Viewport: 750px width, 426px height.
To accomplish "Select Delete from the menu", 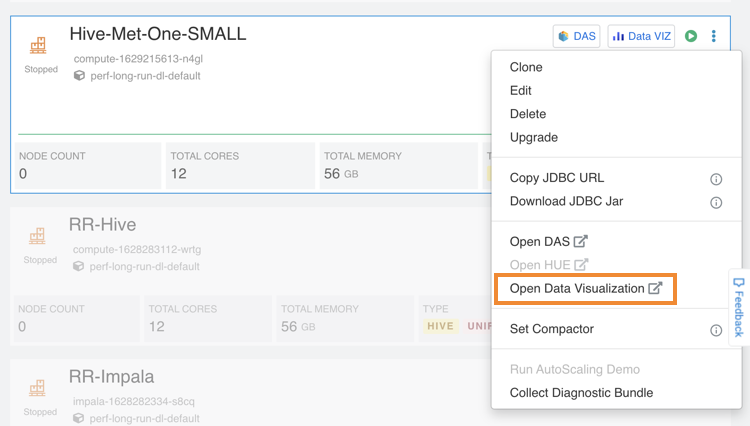I will (528, 114).
